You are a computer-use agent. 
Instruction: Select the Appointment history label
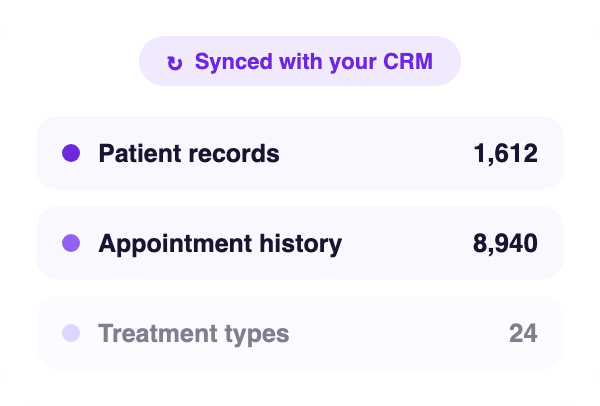220,244
